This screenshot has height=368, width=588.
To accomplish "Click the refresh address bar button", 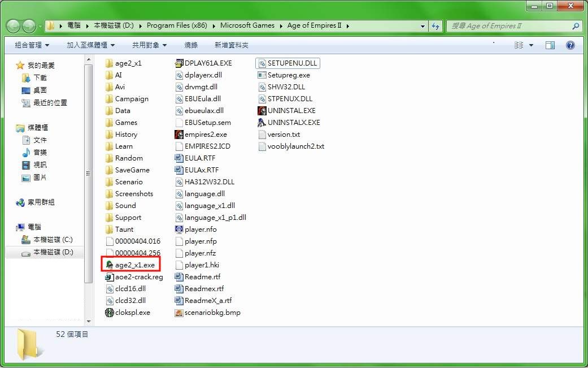I will click(435, 26).
